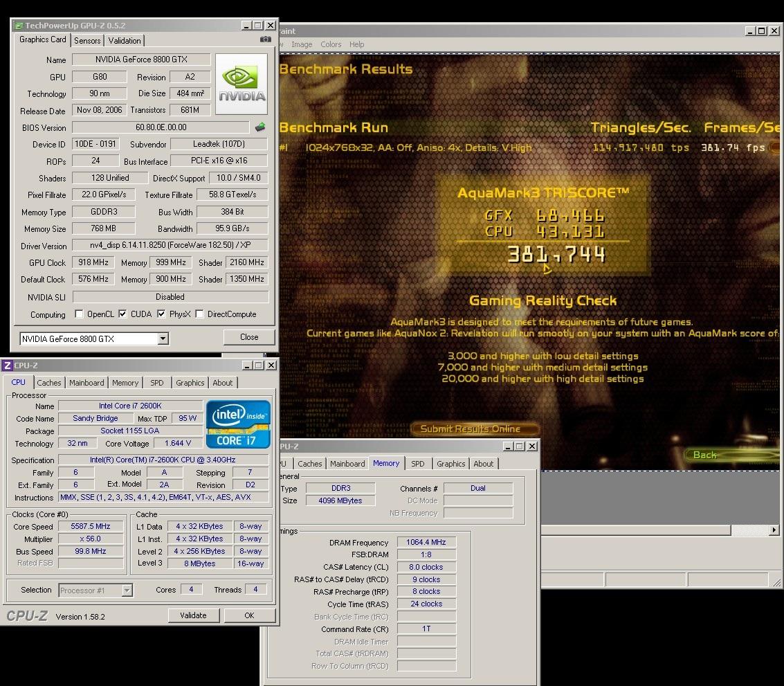Click Paint horizontal scrollbar right arrow
The width and height of the screenshot is (784, 686).
(774, 530)
